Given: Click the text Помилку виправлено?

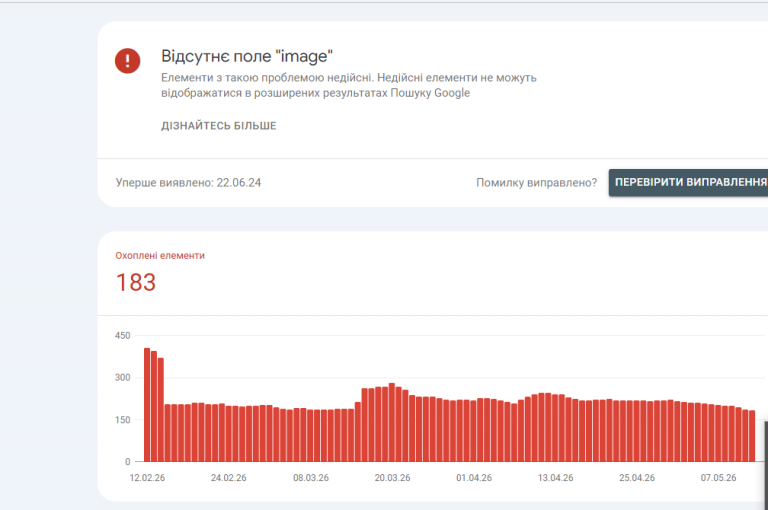Looking at the screenshot, I should pyautogui.click(x=536, y=183).
